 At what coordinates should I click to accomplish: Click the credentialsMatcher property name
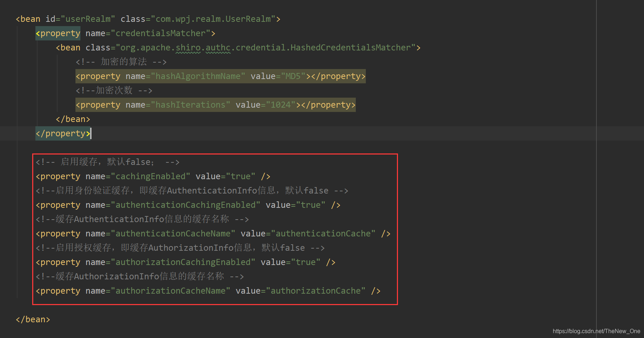[161, 33]
